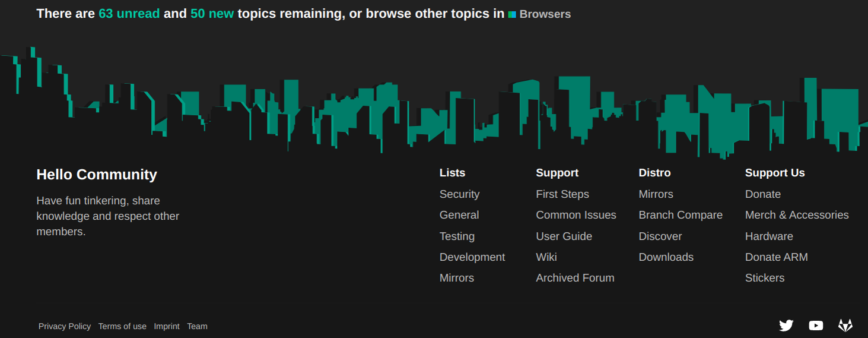The width and height of the screenshot is (868, 338).
Task: Open Branch Compare under Distro
Action: tap(681, 215)
